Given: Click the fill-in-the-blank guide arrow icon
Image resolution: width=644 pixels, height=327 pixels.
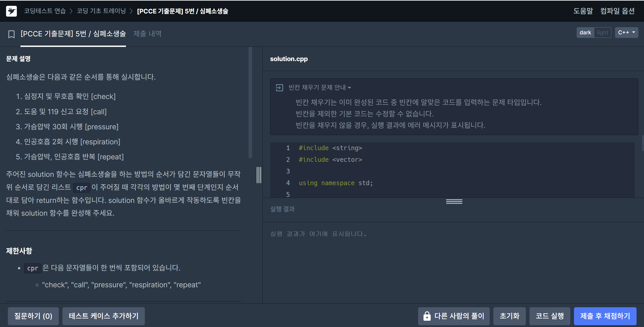Looking at the screenshot, I should point(279,88).
